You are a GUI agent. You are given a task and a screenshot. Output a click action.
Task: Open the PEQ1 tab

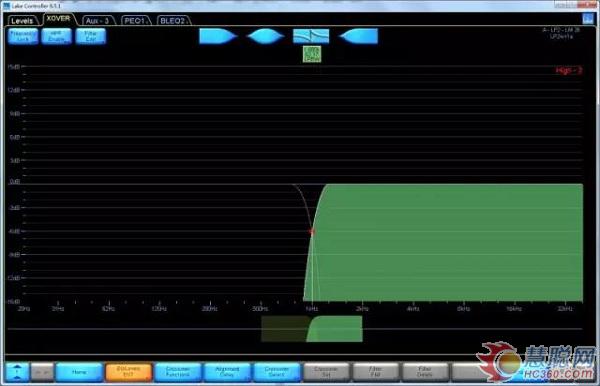pyautogui.click(x=136, y=21)
